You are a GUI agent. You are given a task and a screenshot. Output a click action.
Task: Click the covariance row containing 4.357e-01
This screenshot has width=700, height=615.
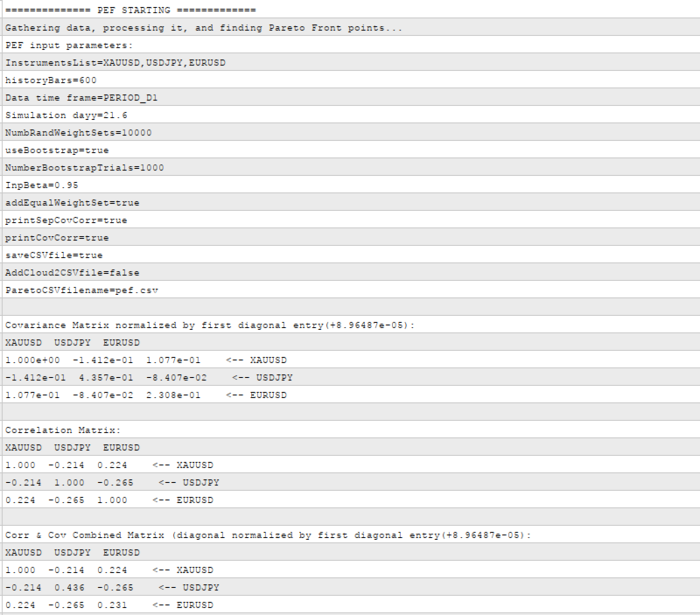click(x=351, y=377)
